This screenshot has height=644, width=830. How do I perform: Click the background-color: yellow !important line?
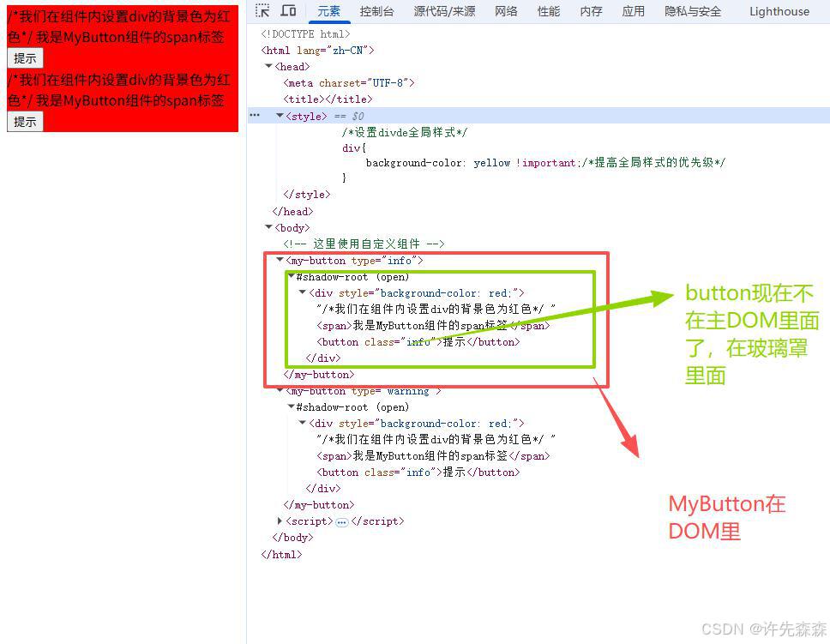[x=545, y=163]
